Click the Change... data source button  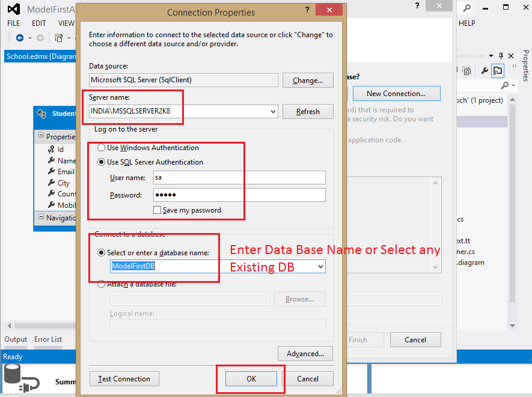pyautogui.click(x=308, y=80)
